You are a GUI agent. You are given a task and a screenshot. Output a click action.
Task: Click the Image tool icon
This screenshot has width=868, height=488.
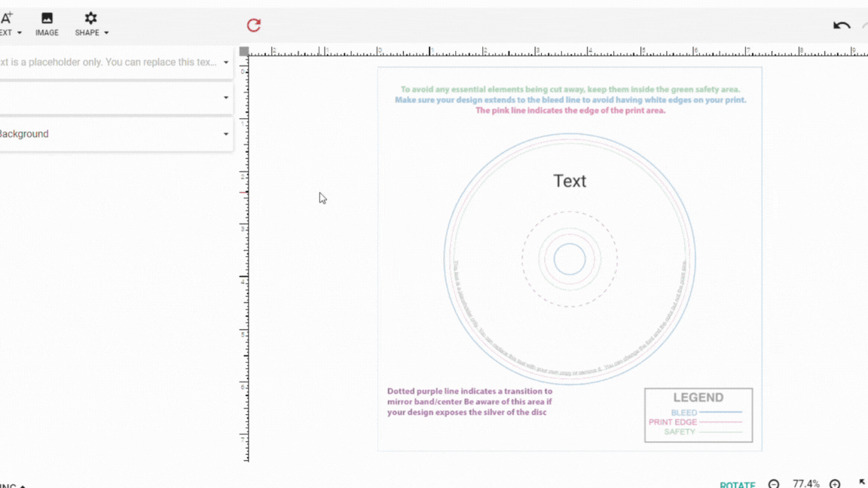47,19
